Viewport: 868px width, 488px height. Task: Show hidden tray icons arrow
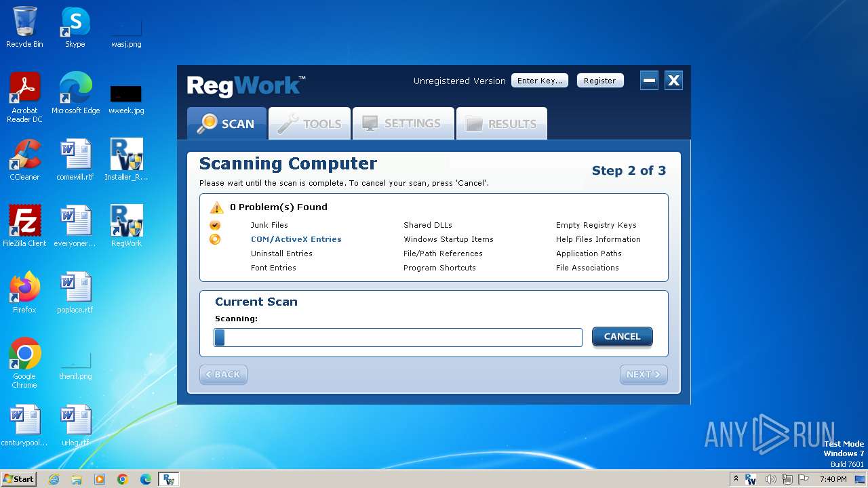click(x=736, y=479)
